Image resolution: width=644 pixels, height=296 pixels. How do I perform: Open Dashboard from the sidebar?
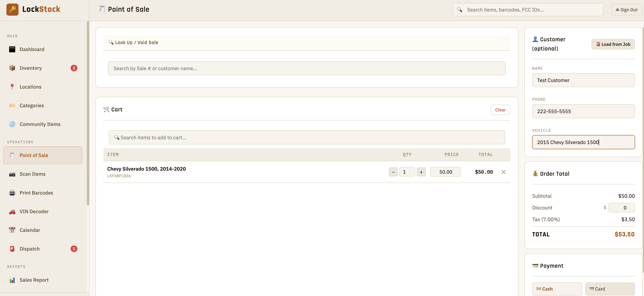(x=32, y=49)
